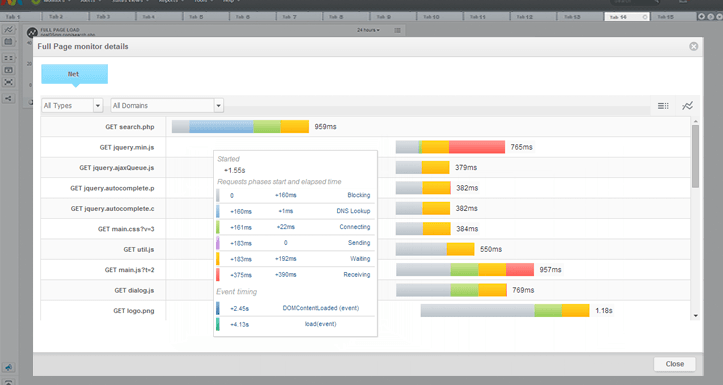Select the GET main.css?v=3 row label
The height and width of the screenshot is (385, 723).
pos(126,229)
